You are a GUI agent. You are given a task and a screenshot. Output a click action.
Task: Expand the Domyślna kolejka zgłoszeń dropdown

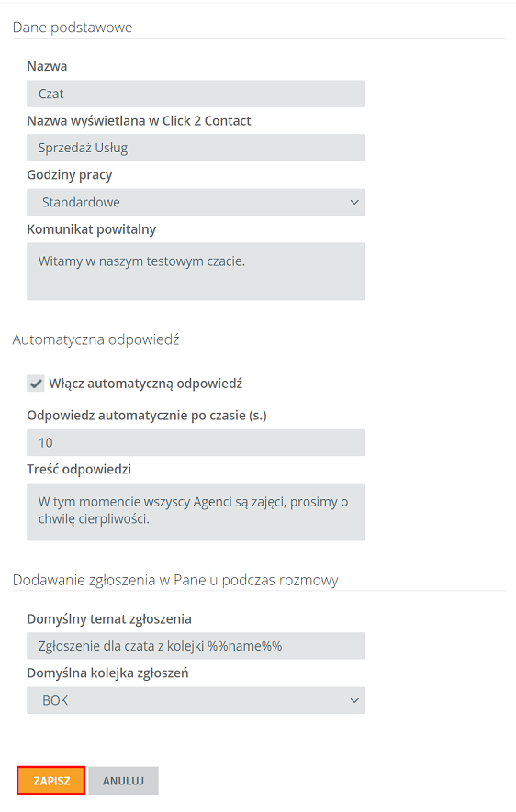(x=196, y=700)
